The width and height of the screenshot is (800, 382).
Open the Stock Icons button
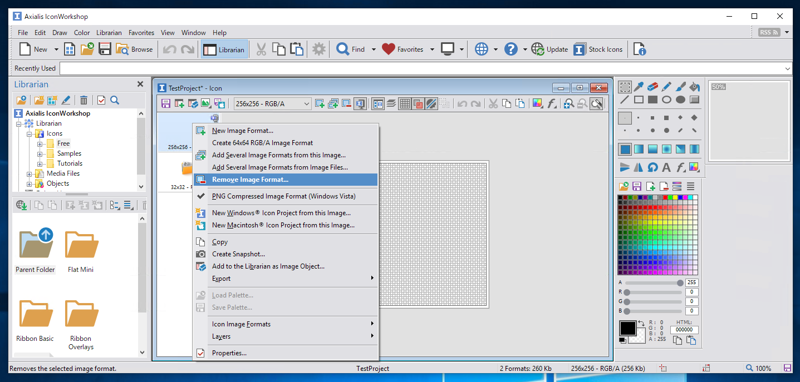point(599,49)
